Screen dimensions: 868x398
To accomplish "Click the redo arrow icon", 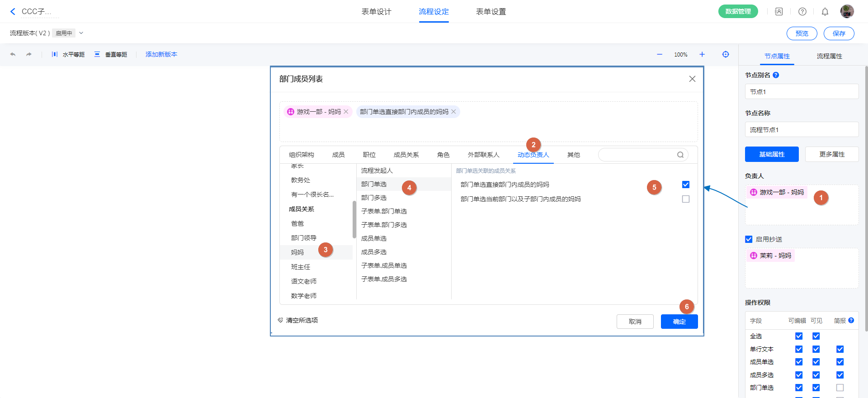I will coord(29,54).
